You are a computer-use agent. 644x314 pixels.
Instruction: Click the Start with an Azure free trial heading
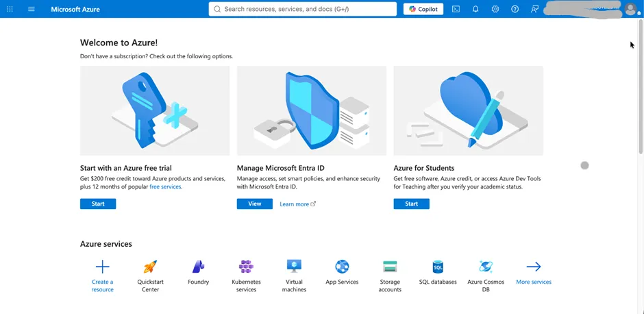tap(126, 168)
